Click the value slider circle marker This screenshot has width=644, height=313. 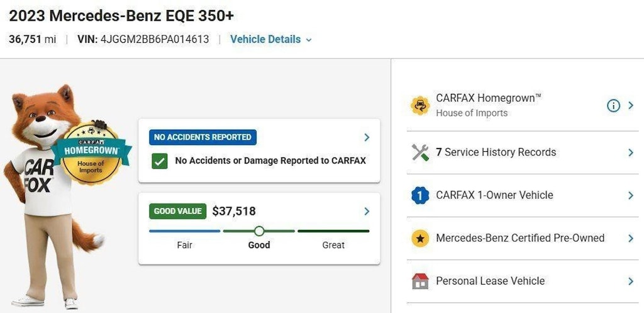[259, 231]
